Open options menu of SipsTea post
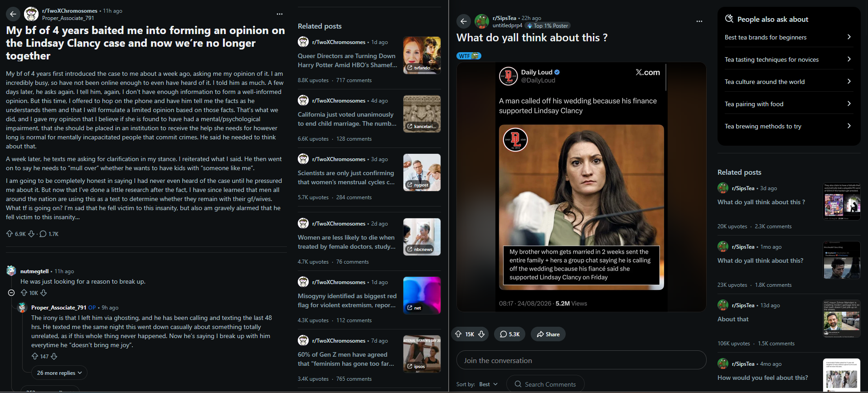Image resolution: width=868 pixels, height=393 pixels. [x=699, y=21]
